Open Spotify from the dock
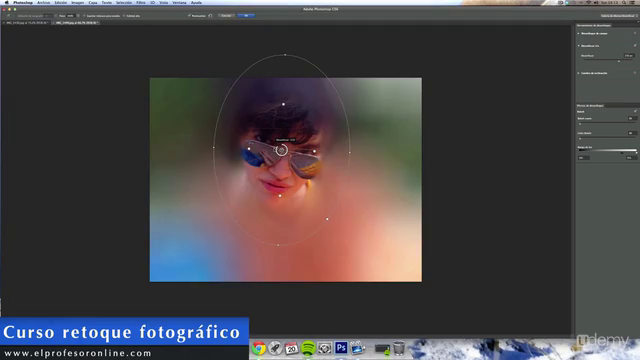This screenshot has height=360, width=640. tap(308, 348)
